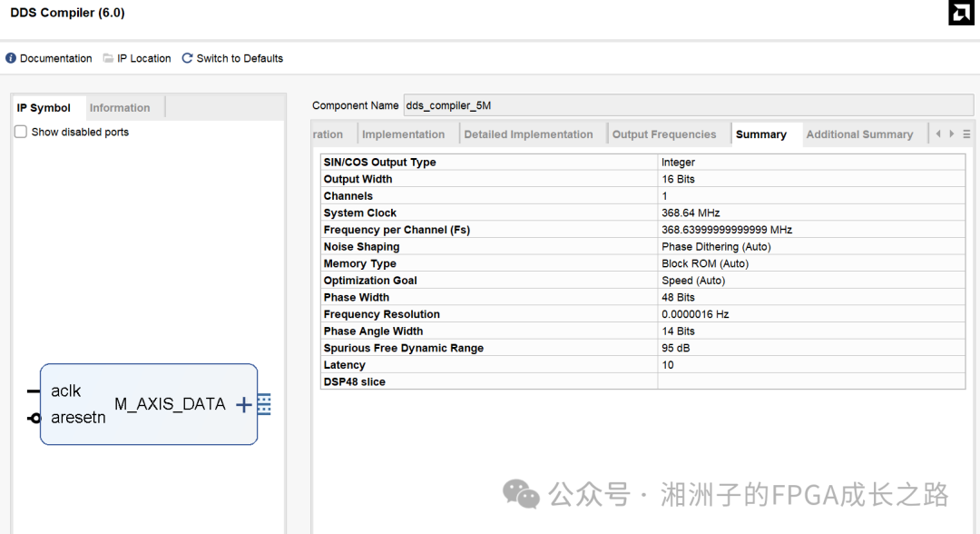Click the 0.0000016 Hz value

point(695,314)
